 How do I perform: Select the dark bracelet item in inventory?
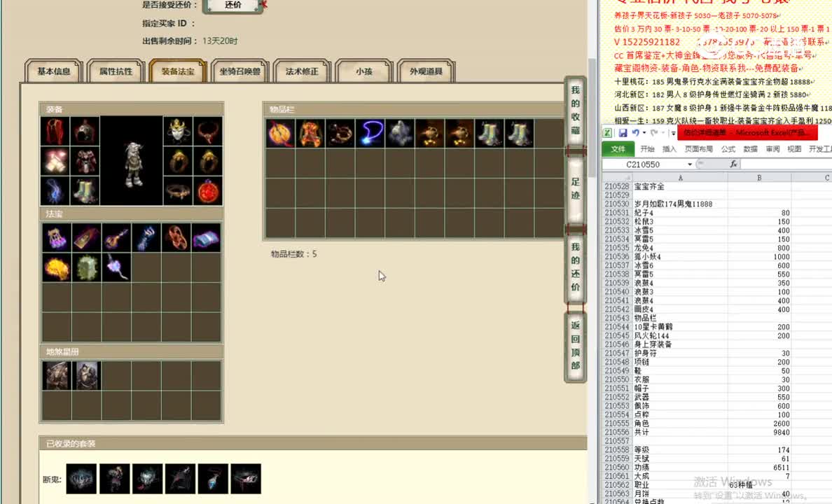coord(340,133)
